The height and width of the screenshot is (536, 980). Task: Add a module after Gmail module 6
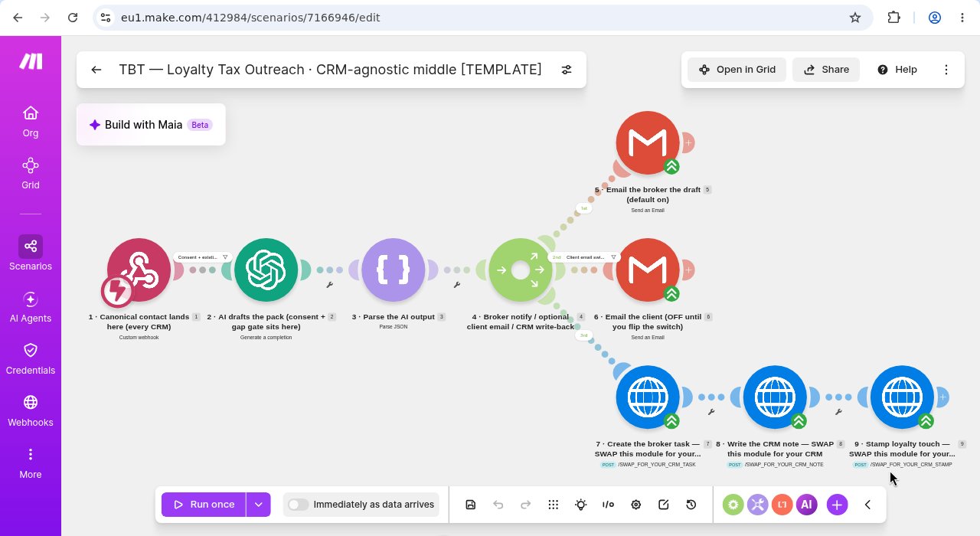[x=688, y=270]
